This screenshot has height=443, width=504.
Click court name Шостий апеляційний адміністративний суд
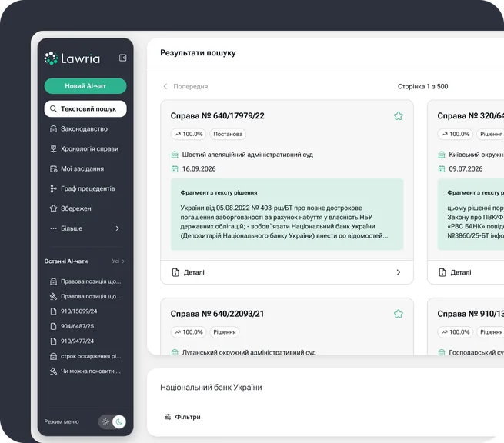(x=248, y=155)
